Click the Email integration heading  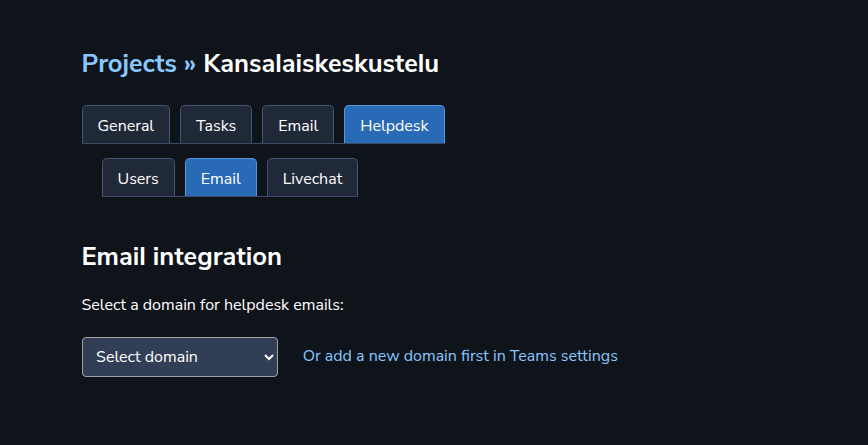(x=182, y=257)
